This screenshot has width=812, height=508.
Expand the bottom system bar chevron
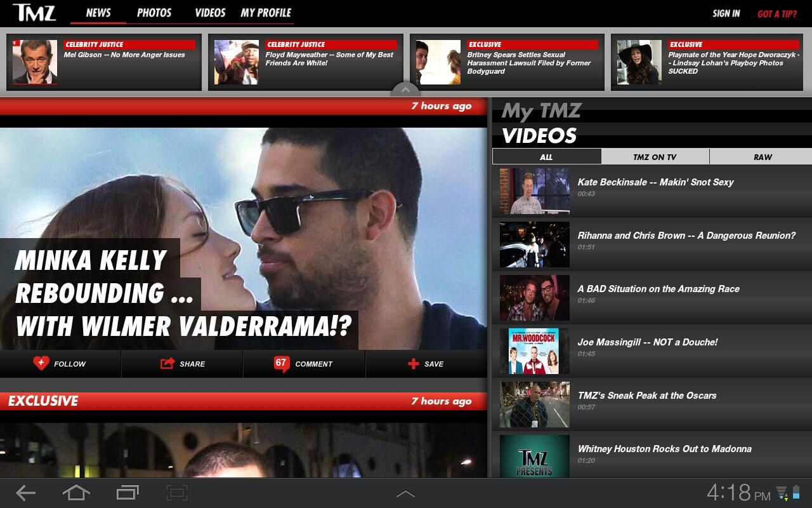405,493
